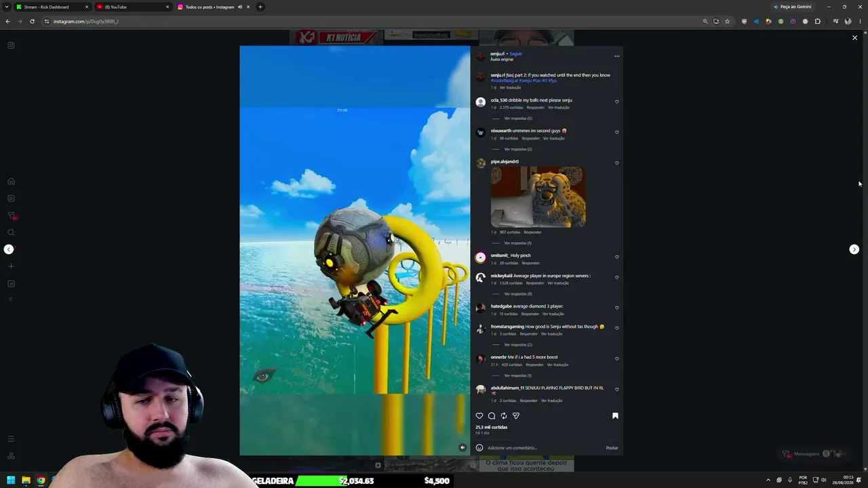The image size is (868, 488).
Task: Open the address bar zoom magnifier icon
Action: click(705, 21)
